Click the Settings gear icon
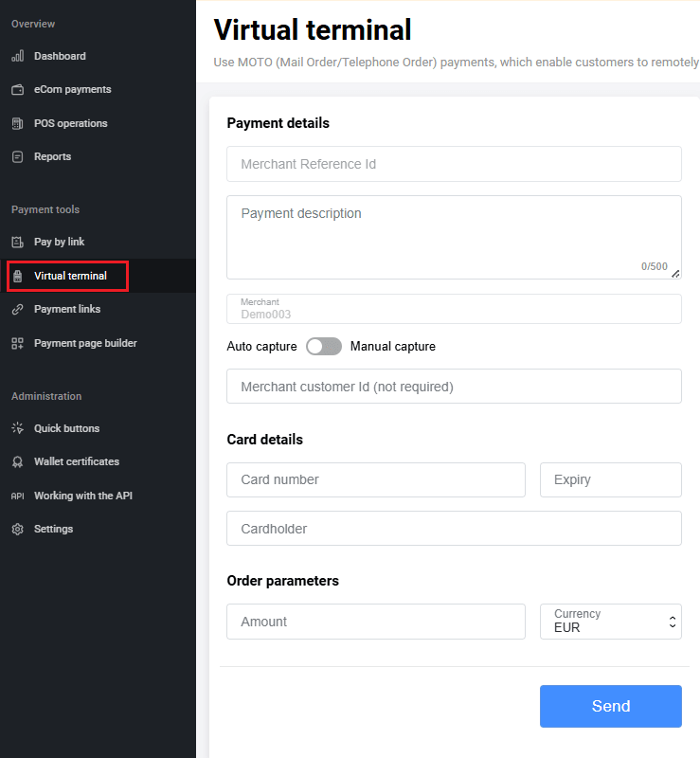Viewport: 700px width, 758px height. [17, 529]
